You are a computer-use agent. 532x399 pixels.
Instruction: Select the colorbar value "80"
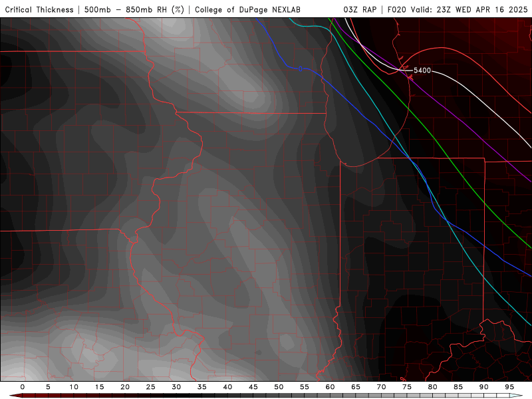432,387
